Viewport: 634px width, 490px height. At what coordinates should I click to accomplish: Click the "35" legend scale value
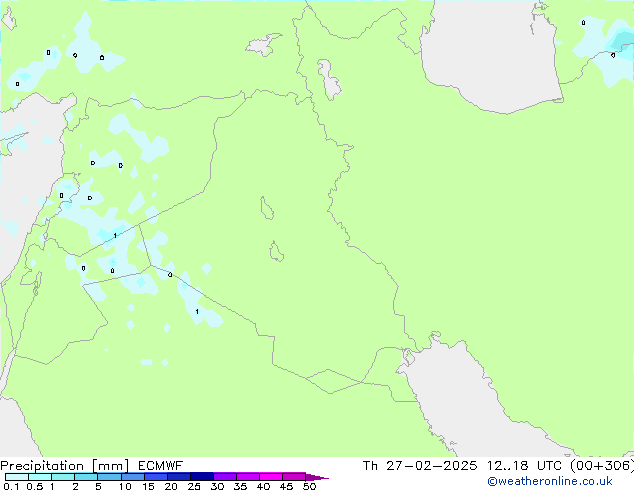click(x=240, y=486)
